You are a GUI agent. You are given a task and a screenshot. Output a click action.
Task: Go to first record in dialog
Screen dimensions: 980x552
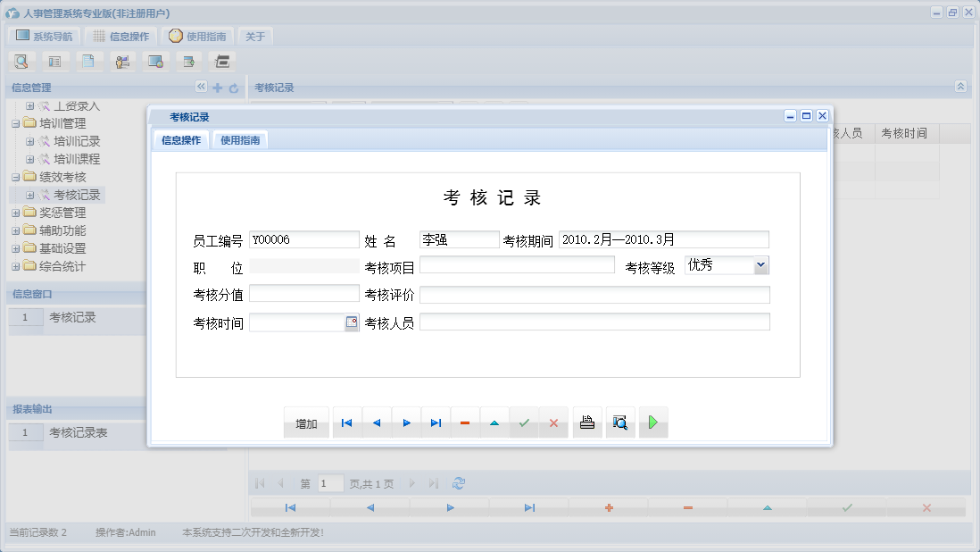click(347, 423)
